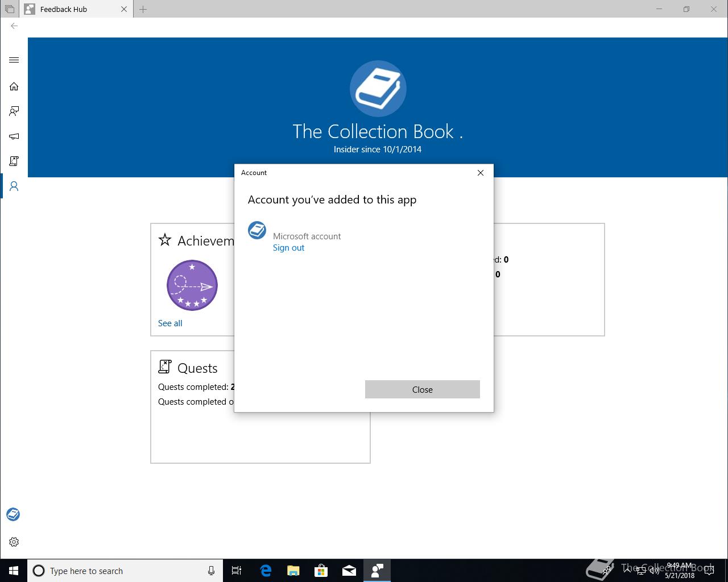Screen dimensions: 728x582
Task: Click 'Quests completed:' text line
Action: [196, 387]
